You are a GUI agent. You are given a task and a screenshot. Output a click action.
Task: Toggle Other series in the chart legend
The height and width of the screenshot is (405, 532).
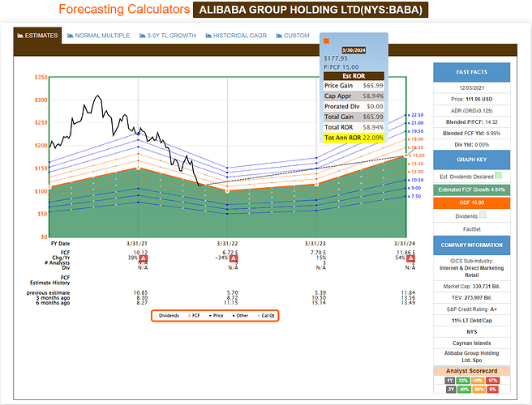pos(240,316)
